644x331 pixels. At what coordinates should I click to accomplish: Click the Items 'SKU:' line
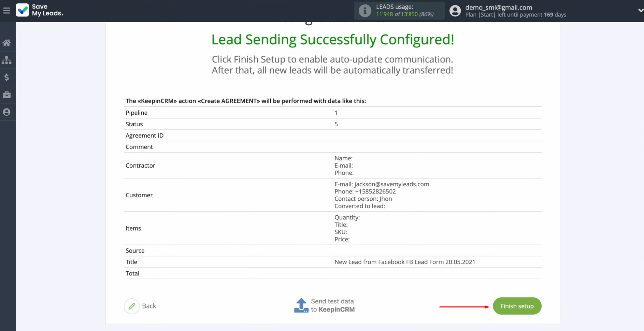pos(341,232)
